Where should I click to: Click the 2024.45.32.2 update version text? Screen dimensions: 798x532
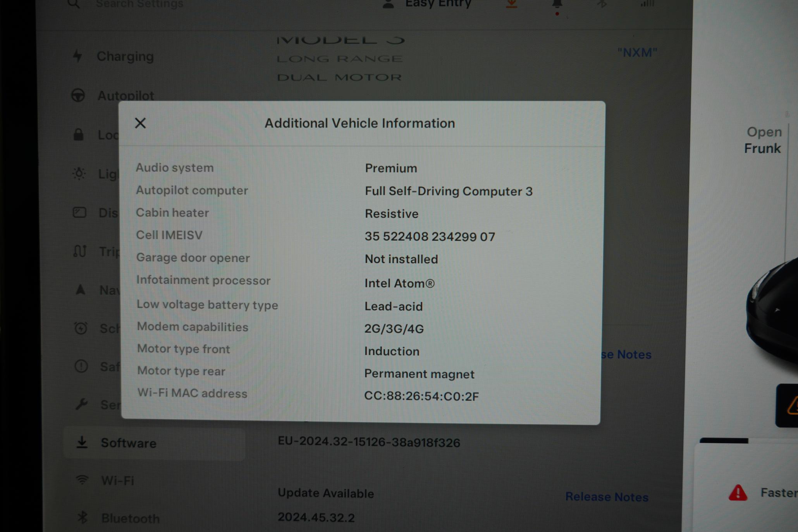pos(316,517)
